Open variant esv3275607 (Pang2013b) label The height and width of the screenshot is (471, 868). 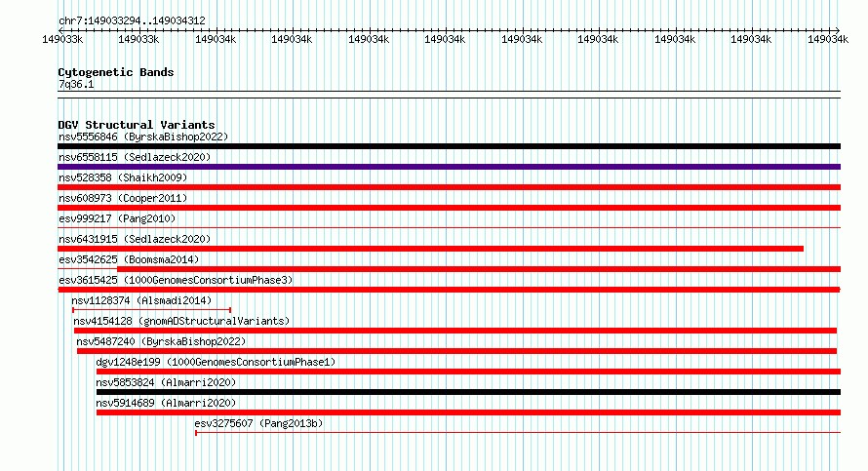(258, 423)
